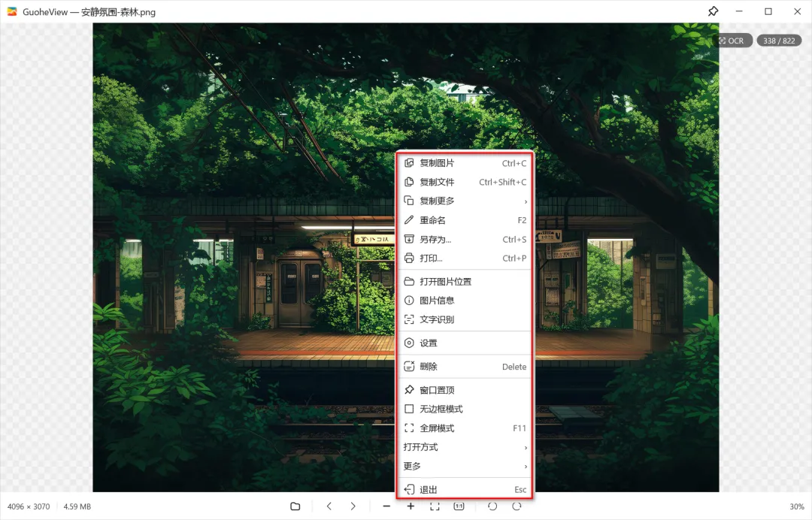This screenshot has height=520, width=812.
Task: Click 打开图片位置 menu item
Action: (465, 282)
